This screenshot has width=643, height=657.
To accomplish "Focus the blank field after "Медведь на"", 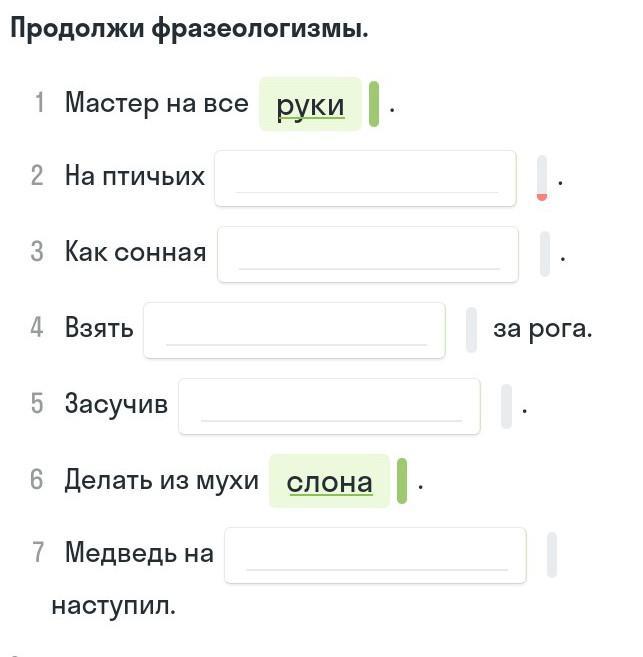I will (375, 555).
